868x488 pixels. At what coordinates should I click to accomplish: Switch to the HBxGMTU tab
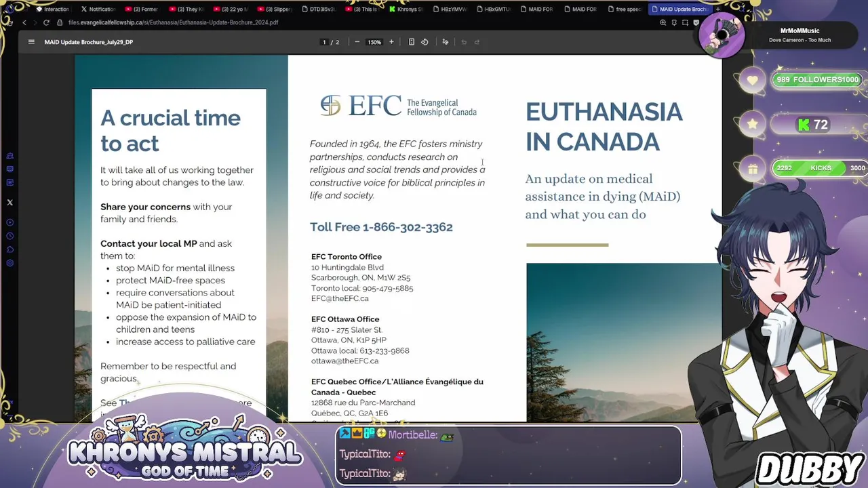494,9
